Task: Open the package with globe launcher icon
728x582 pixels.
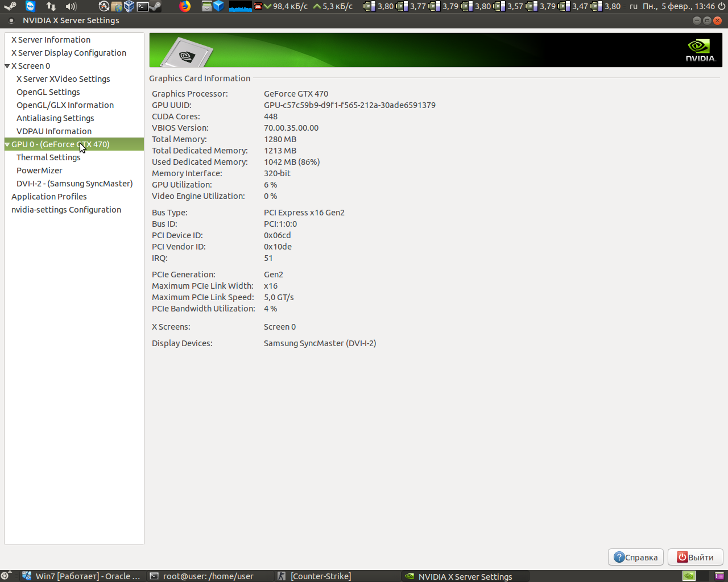Action: coord(117,6)
